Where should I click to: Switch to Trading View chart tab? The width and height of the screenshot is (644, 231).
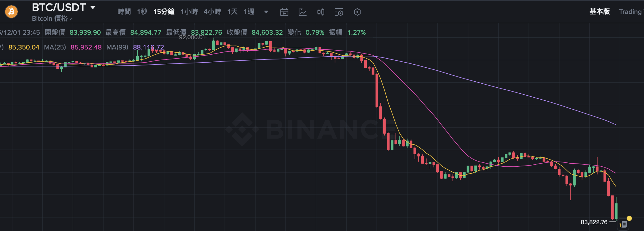(631, 12)
